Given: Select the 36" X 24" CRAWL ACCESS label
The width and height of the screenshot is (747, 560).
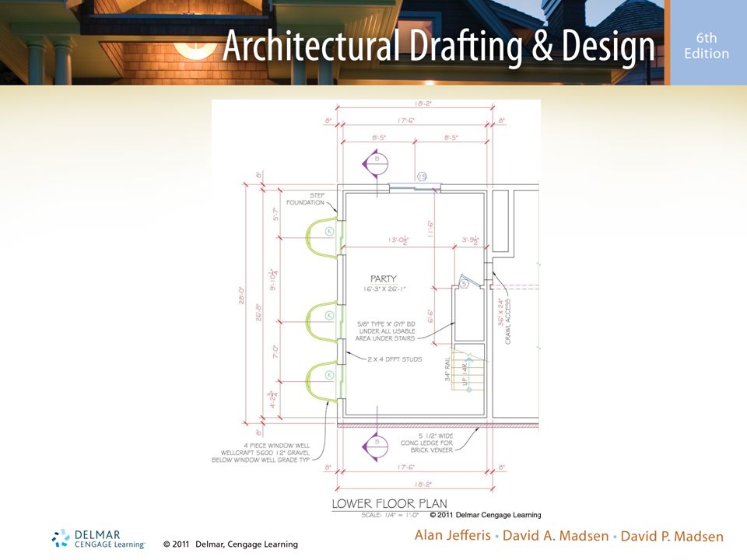Looking at the screenshot, I should click(x=504, y=321).
